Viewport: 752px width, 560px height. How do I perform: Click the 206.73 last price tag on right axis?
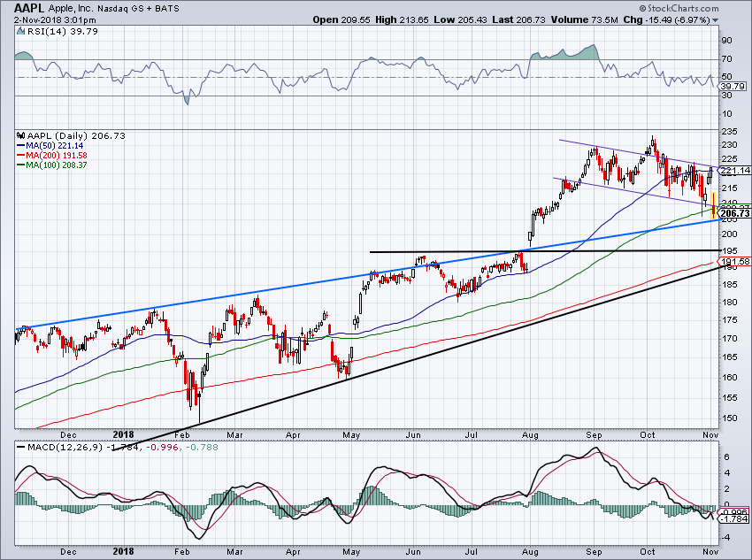pyautogui.click(x=735, y=213)
